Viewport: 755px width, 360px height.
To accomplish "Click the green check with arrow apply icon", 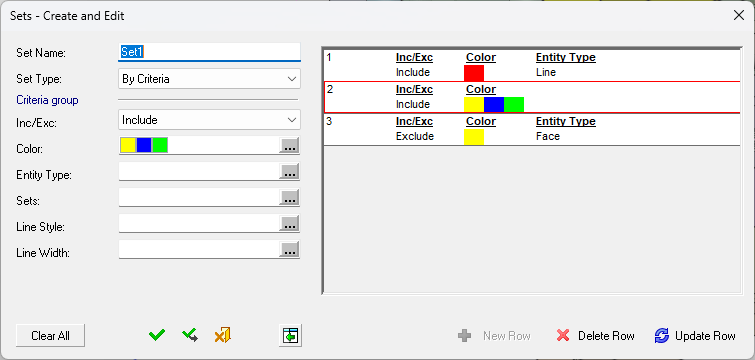I will (x=190, y=335).
